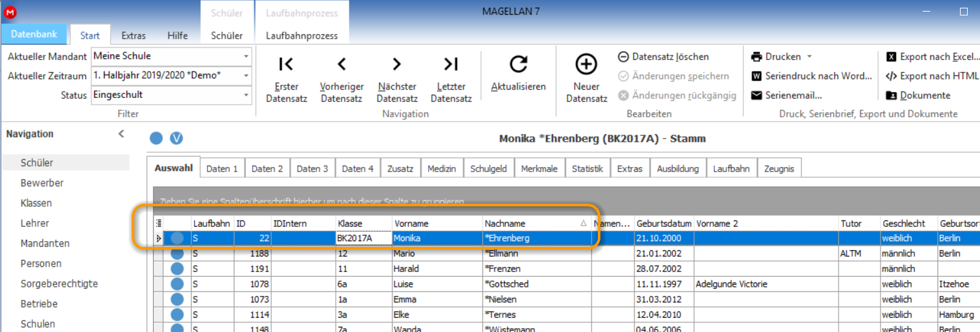Viewport: 980px width, 332px height.
Task: Create a Neuer Datensatz with plus icon
Action: [x=586, y=64]
